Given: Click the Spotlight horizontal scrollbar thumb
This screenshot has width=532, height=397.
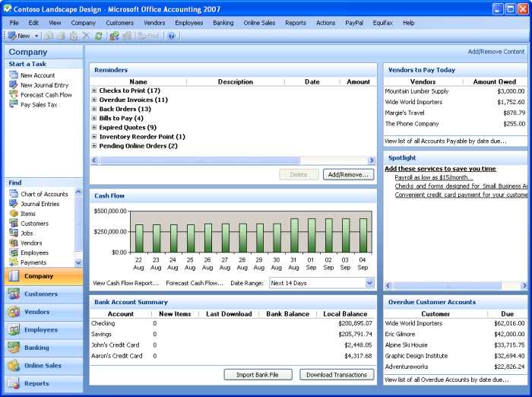Looking at the screenshot, I should point(447,286).
